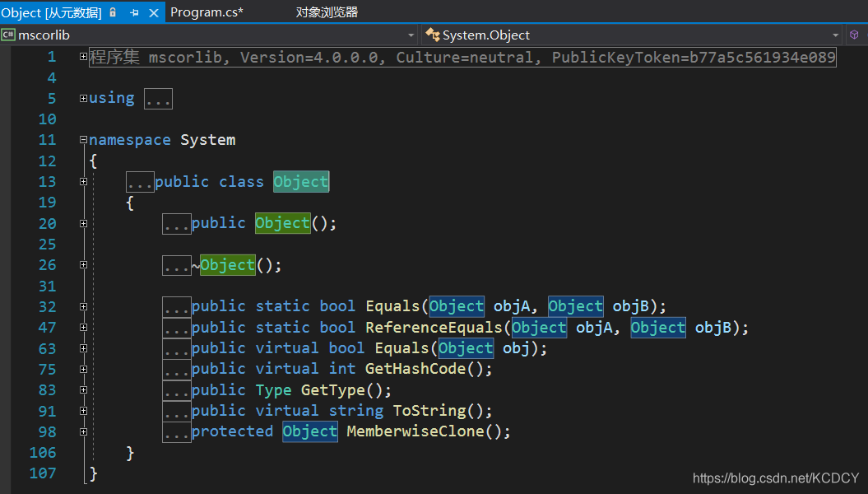Expand the outline at line 83
This screenshot has width=868, height=494.
click(x=83, y=390)
